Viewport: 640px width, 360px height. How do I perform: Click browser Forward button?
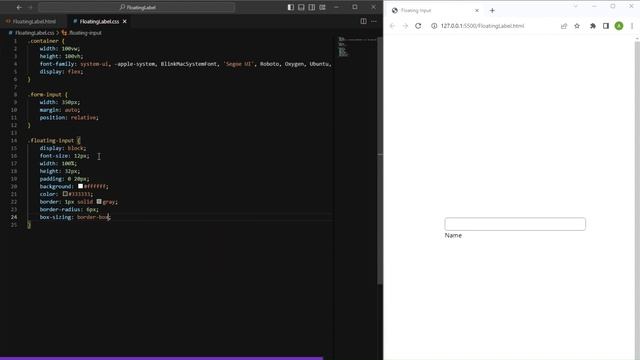coord(405,26)
